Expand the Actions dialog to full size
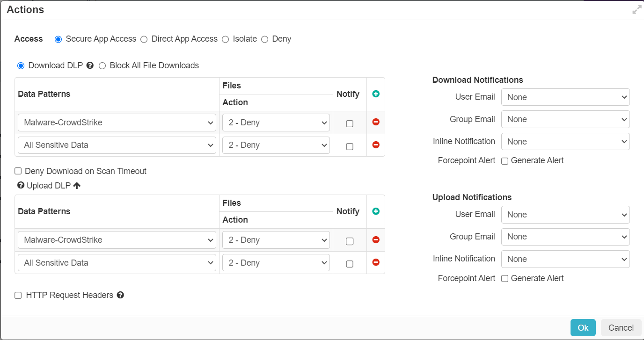The image size is (644, 340). pyautogui.click(x=637, y=10)
